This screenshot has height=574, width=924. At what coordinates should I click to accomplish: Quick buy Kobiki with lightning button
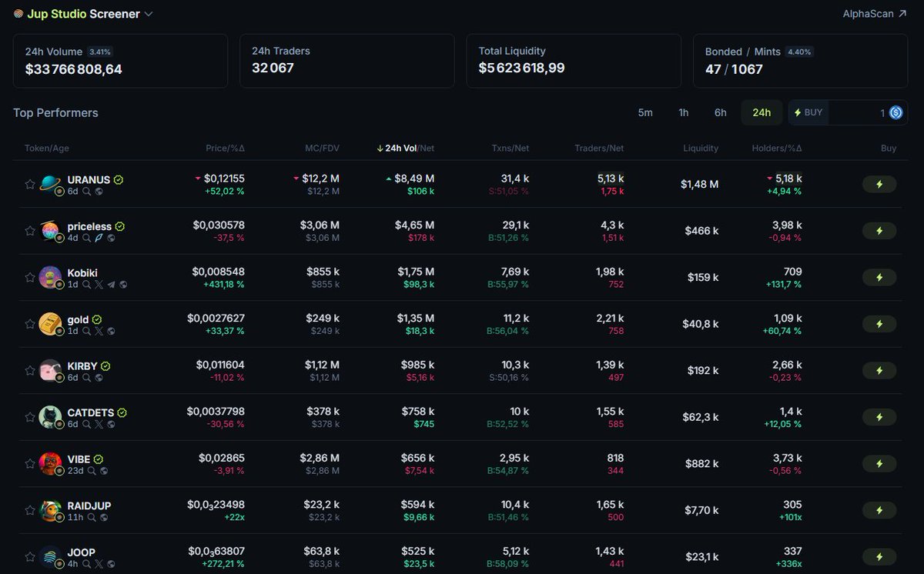click(879, 277)
